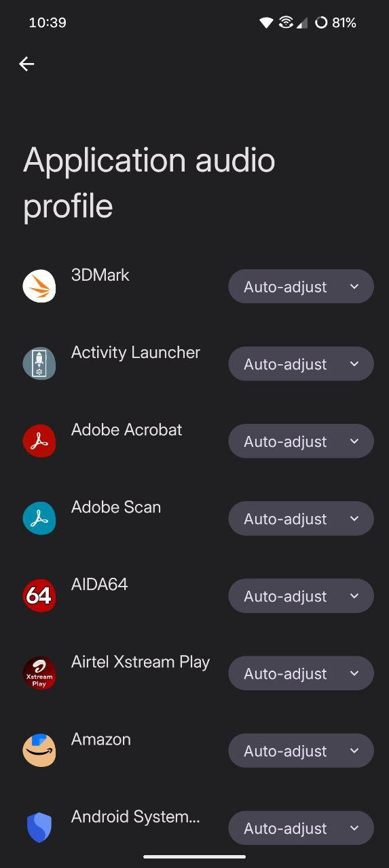The height and width of the screenshot is (868, 389).
Task: Tap the AIDA64 app icon
Action: click(39, 595)
